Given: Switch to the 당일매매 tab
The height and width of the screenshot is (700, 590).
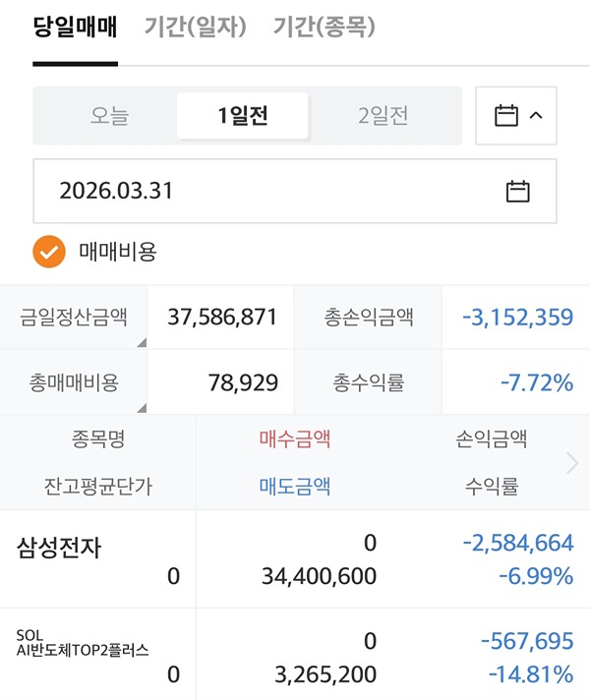Looking at the screenshot, I should [75, 27].
